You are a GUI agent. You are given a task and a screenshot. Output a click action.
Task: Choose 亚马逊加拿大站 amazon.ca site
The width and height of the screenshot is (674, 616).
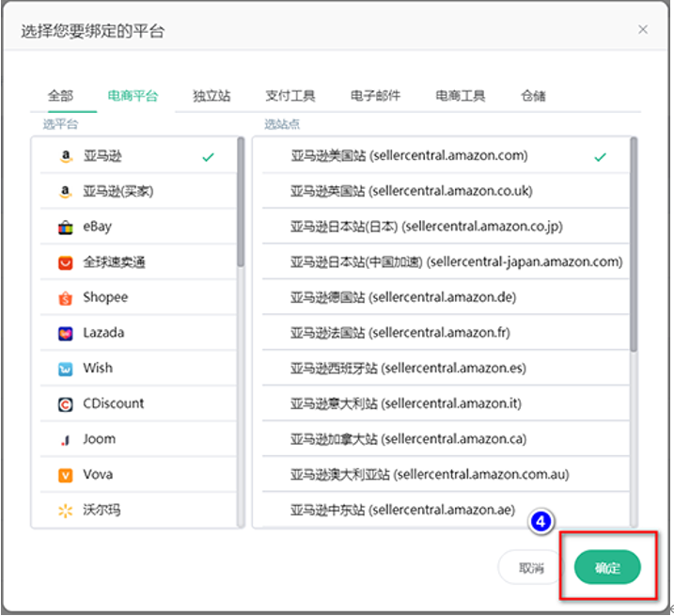coord(446,439)
